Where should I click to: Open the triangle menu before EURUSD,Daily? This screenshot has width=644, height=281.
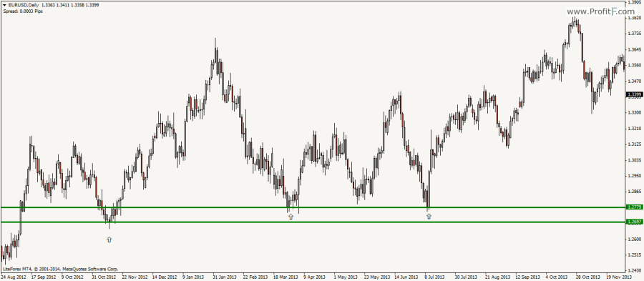coord(4,5)
